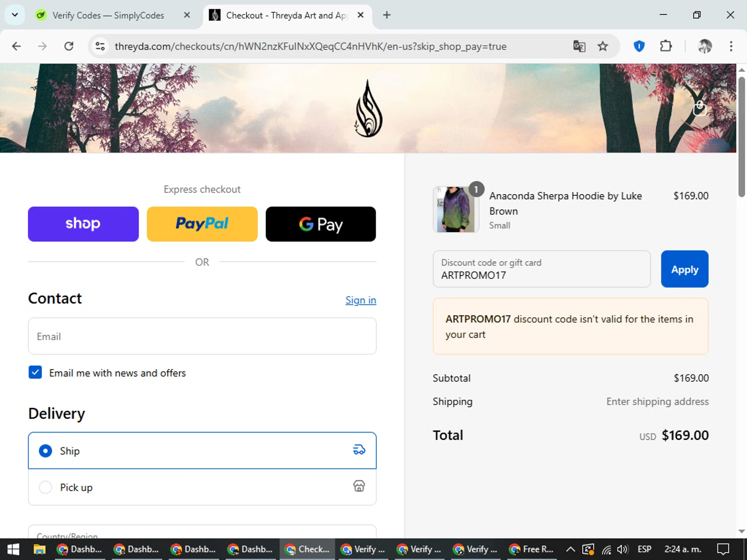The image size is (747, 560).
Task: Switch to Check... Chrome taskbar window
Action: [x=307, y=549]
